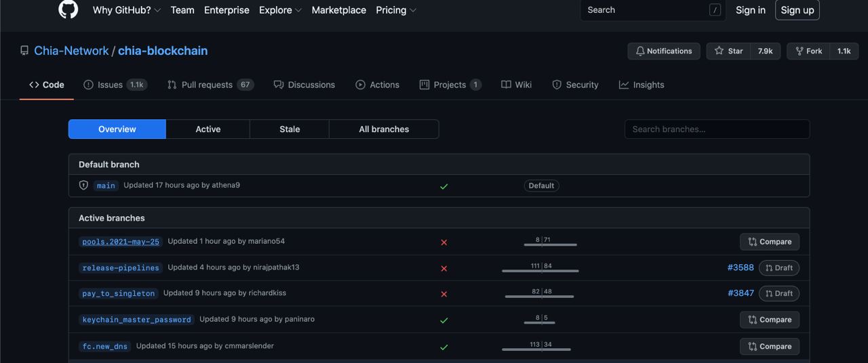Open the Security tab

(x=576, y=85)
